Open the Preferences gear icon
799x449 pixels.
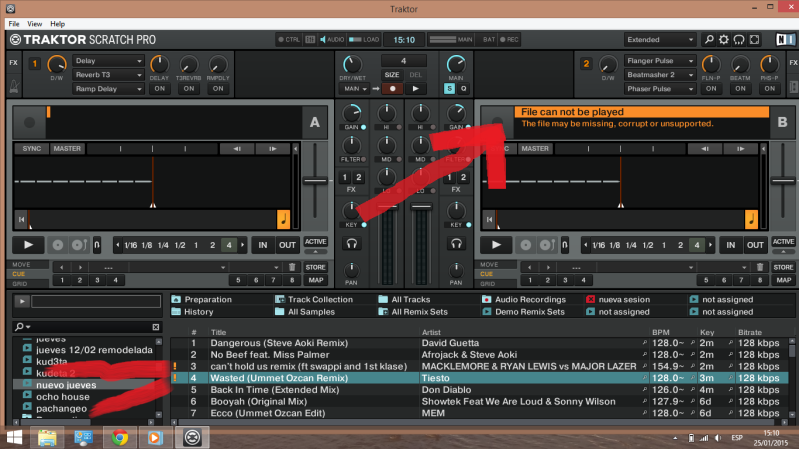click(724, 40)
